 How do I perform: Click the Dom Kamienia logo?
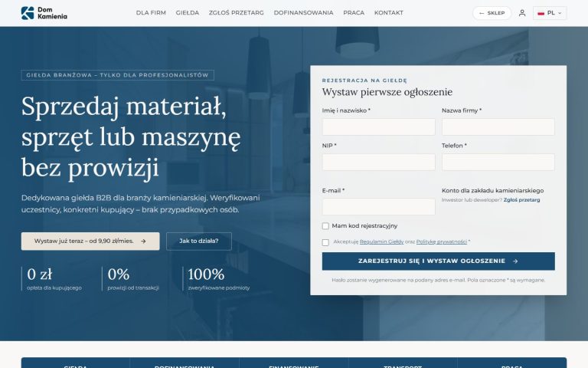pos(44,13)
